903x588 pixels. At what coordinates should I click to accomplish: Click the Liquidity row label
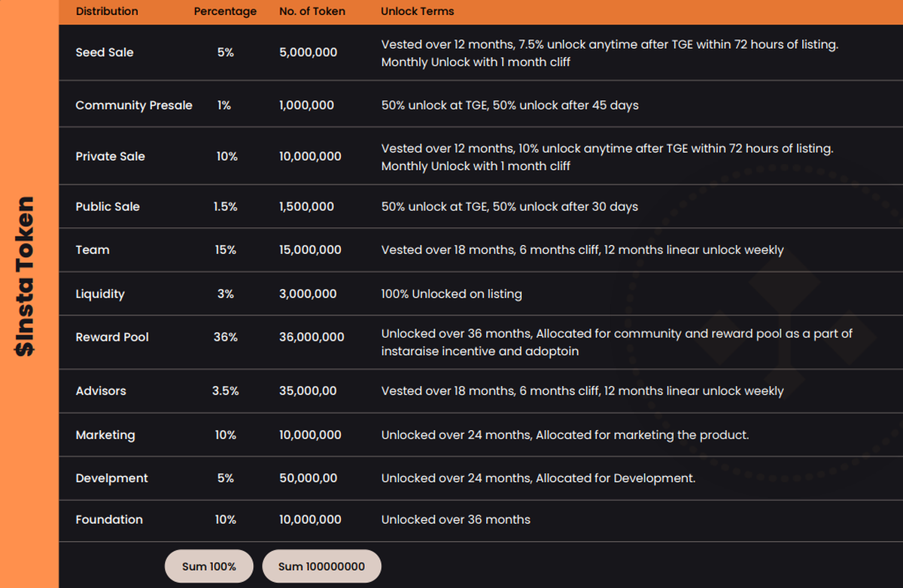click(x=100, y=294)
